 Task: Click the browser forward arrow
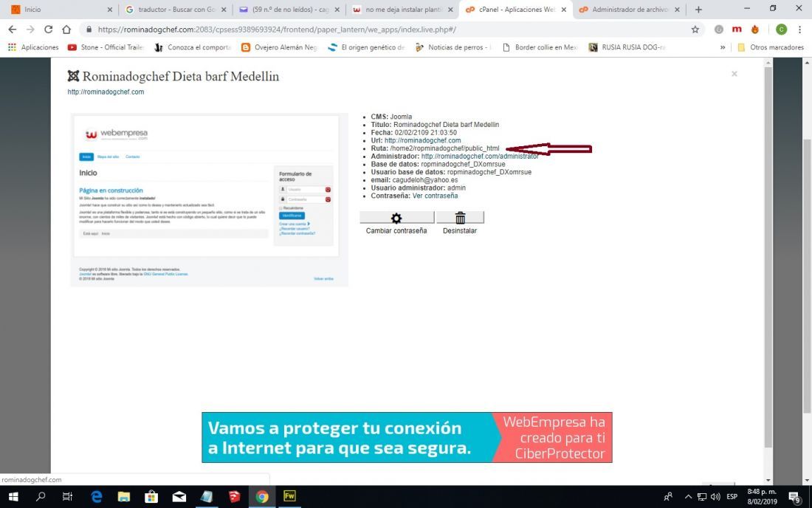pos(30,30)
